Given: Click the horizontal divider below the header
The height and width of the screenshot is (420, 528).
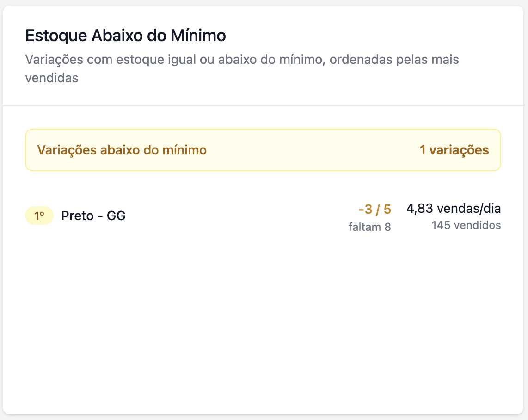Looking at the screenshot, I should coord(263,106).
